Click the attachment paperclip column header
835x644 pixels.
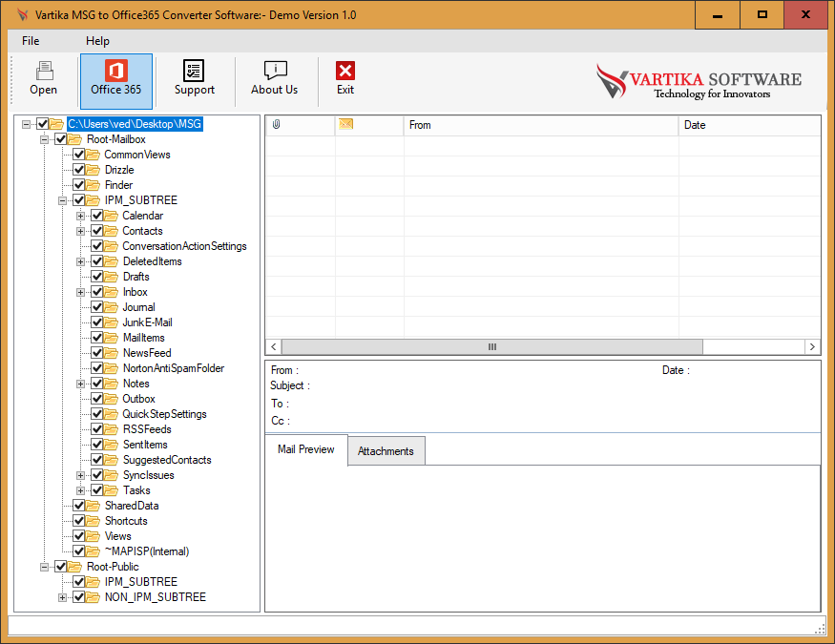(277, 125)
